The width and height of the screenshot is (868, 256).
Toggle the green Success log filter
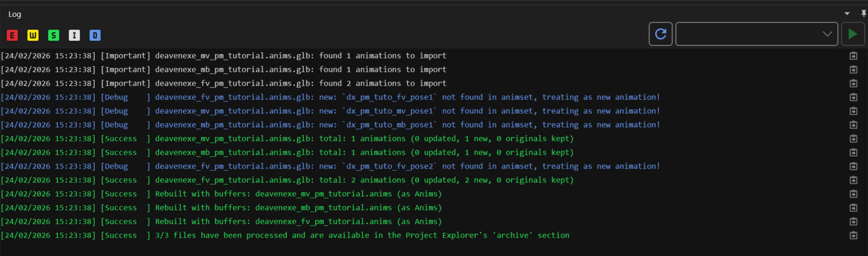coord(54,35)
